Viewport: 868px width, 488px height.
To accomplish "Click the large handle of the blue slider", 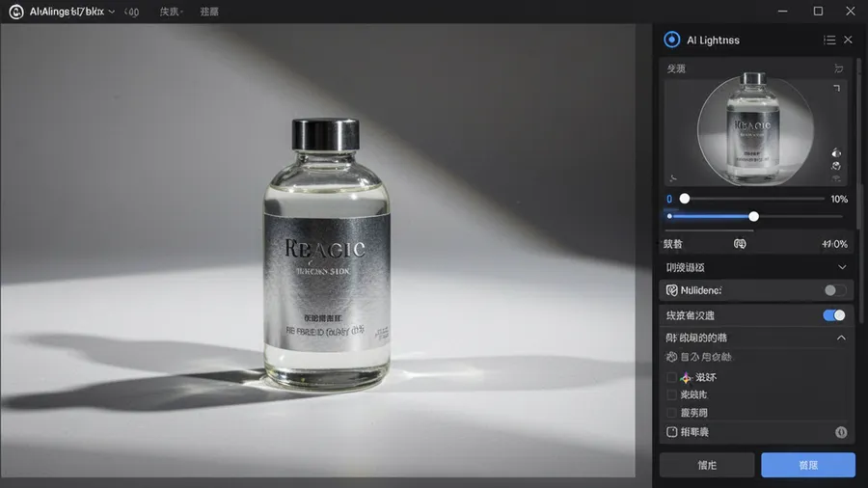I will (753, 216).
